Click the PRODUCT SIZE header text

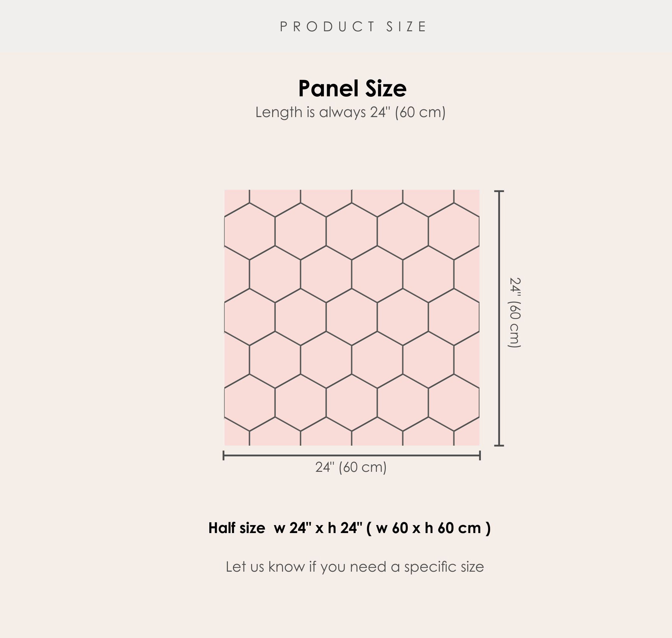353,27
